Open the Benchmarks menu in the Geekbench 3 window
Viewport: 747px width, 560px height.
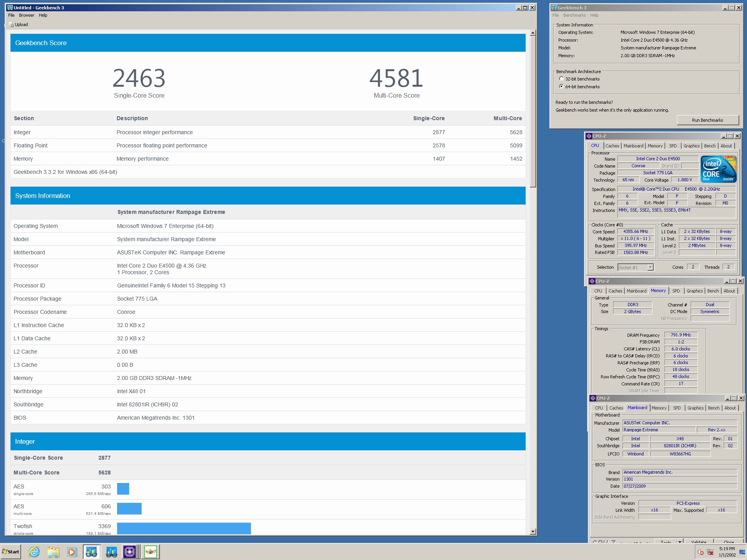[574, 15]
